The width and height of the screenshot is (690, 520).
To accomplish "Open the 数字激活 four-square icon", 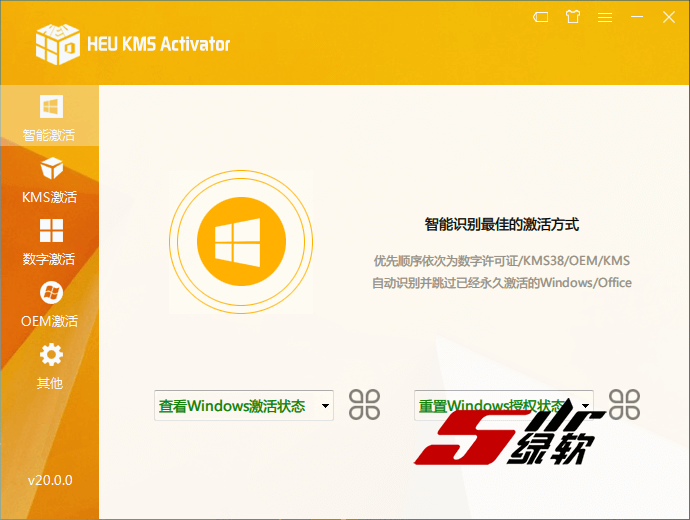I will 51,231.
